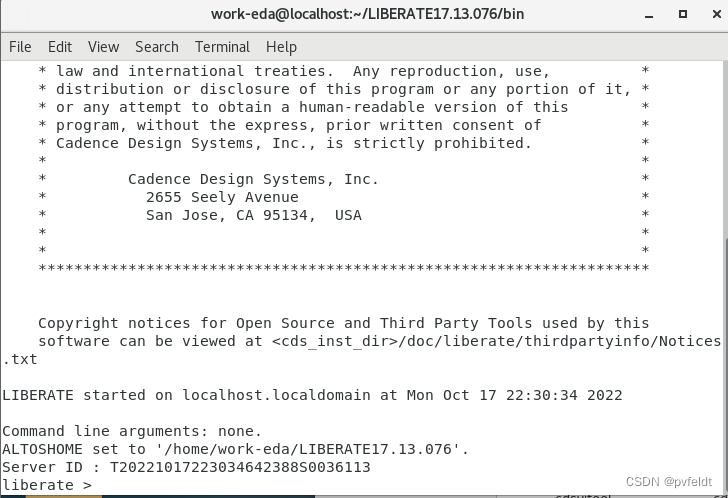Click the 'liberate >' command prompt
This screenshot has height=498, width=728.
[47, 485]
